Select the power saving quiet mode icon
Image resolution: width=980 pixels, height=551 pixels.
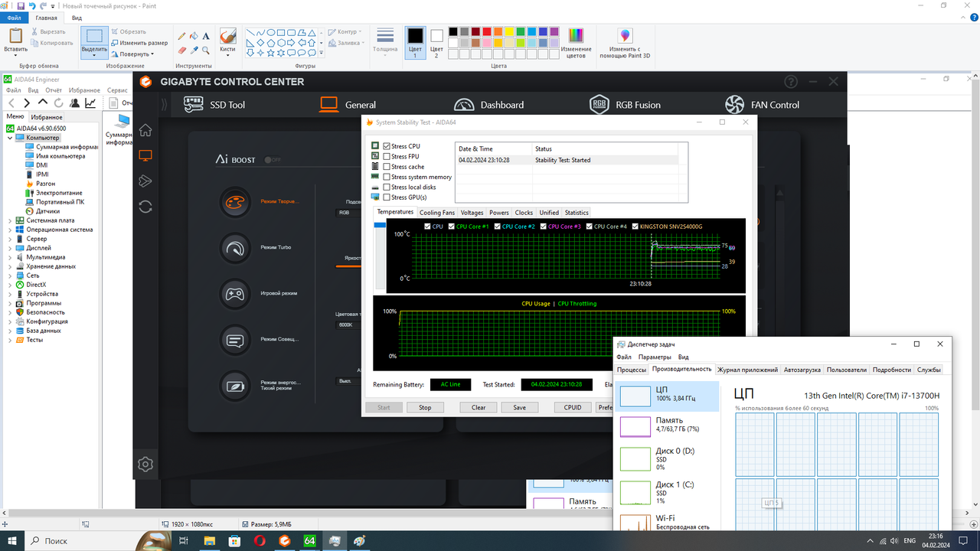[235, 385]
